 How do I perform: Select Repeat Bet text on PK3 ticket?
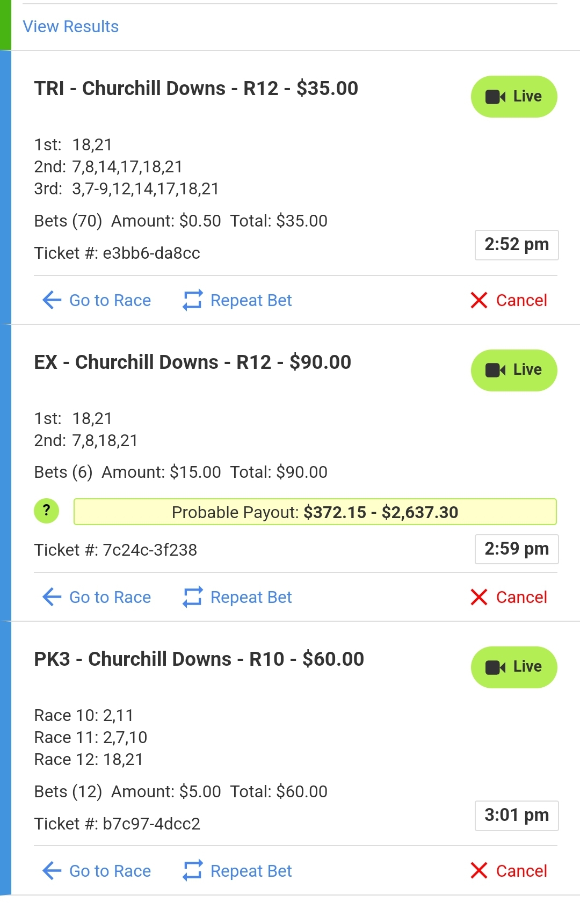coord(251,871)
